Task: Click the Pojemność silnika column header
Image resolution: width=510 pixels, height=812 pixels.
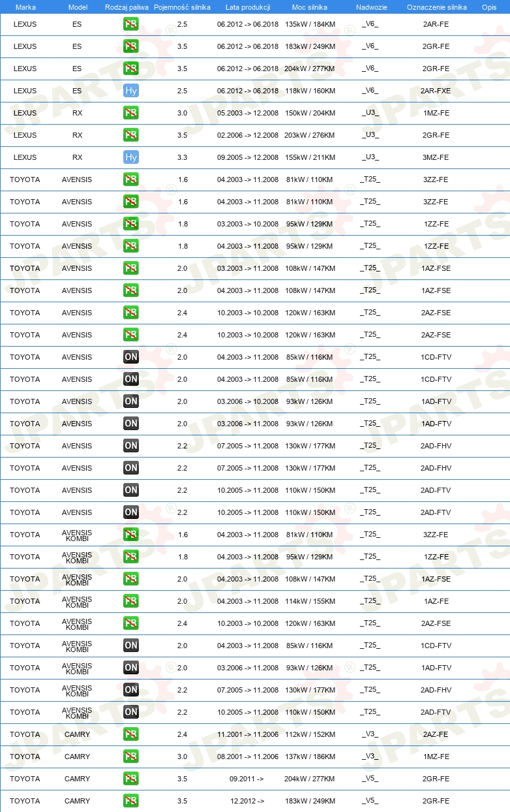Action: coord(182,7)
